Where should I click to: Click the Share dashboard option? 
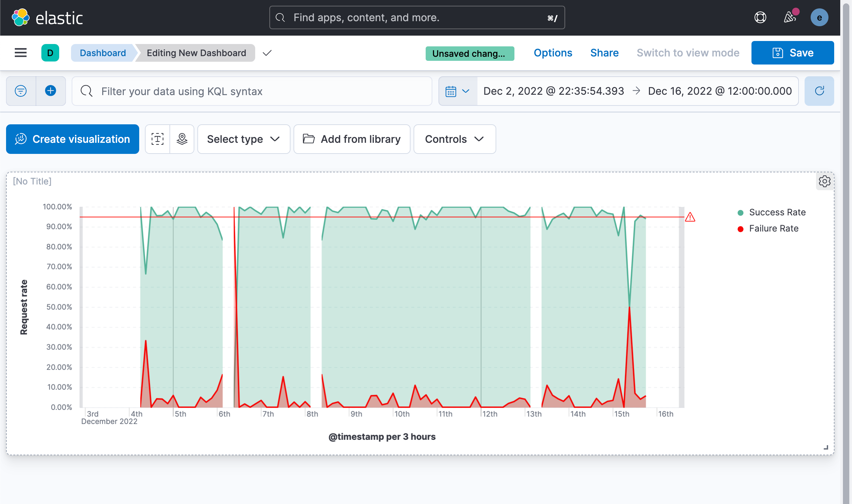coord(605,53)
